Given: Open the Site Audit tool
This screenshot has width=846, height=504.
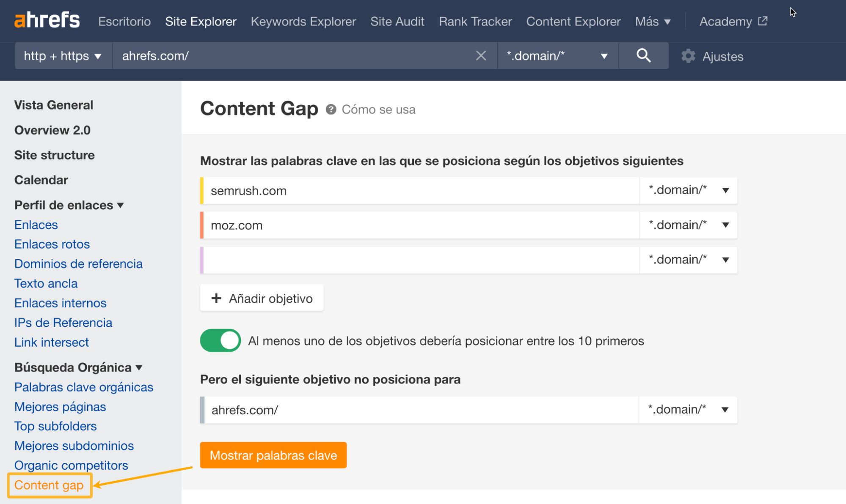Looking at the screenshot, I should tap(397, 21).
